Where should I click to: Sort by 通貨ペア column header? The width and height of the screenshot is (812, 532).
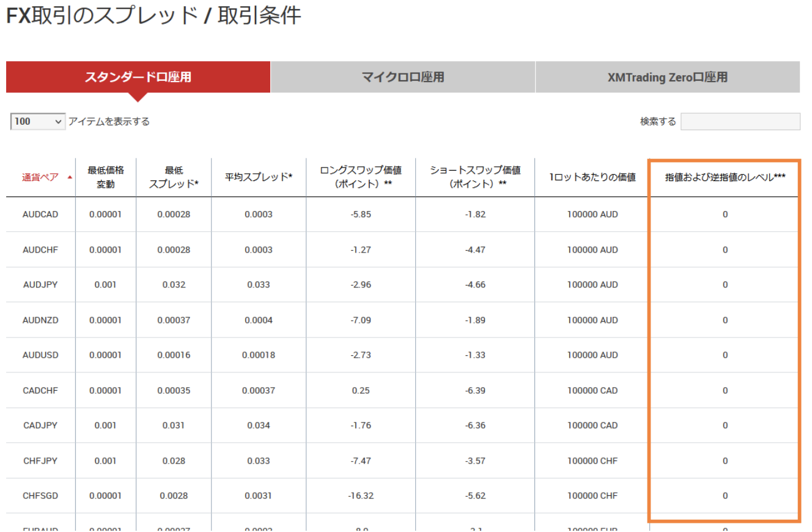pos(40,177)
